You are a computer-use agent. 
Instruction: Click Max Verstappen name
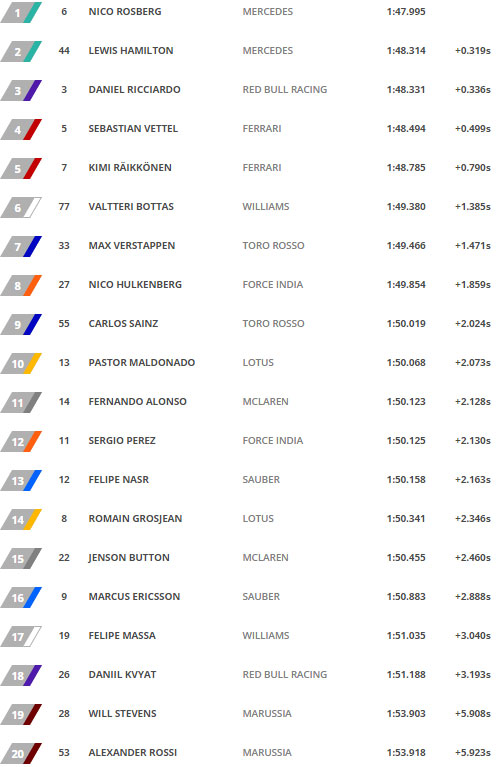132,246
